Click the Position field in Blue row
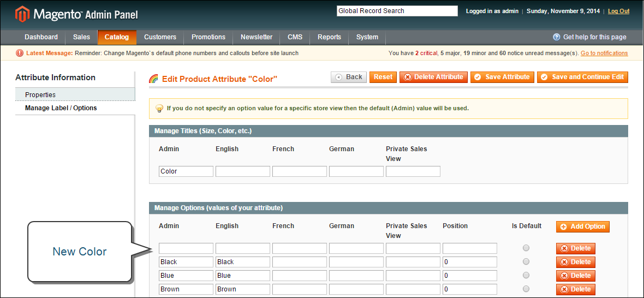This screenshot has height=298, width=644. pyautogui.click(x=470, y=276)
